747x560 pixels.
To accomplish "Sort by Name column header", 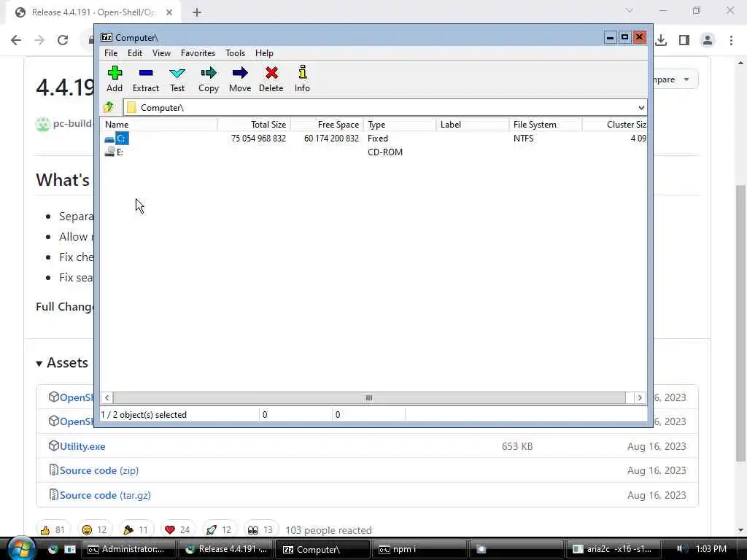I will (159, 124).
